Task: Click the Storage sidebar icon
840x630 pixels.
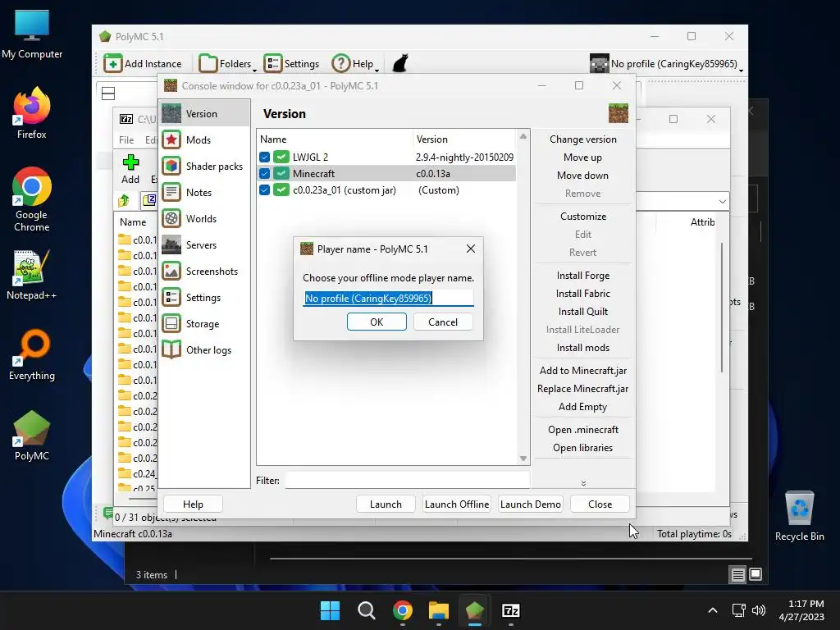Action: (x=171, y=323)
